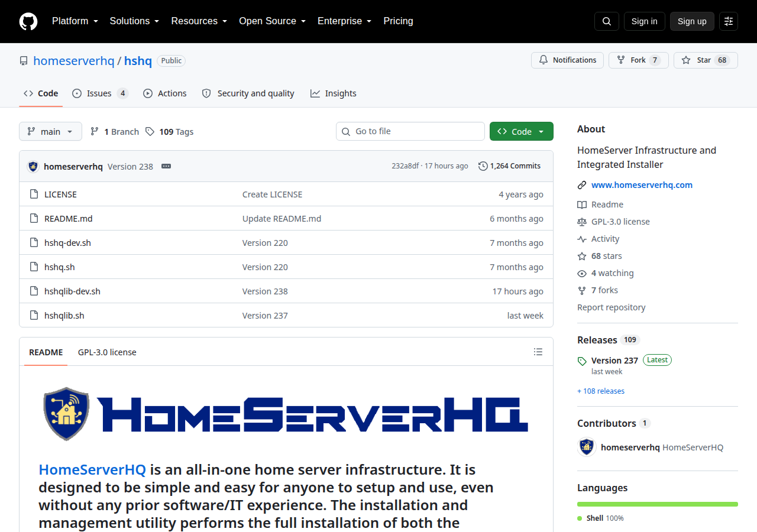Image resolution: width=757 pixels, height=532 pixels.
Task: Click Report repository link
Action: (611, 307)
